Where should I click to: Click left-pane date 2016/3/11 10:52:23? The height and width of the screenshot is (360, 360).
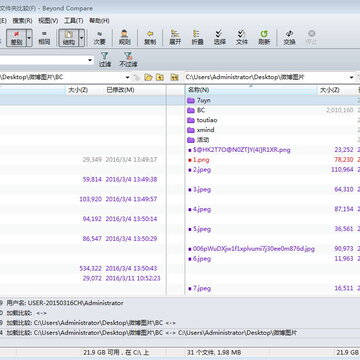133,278
